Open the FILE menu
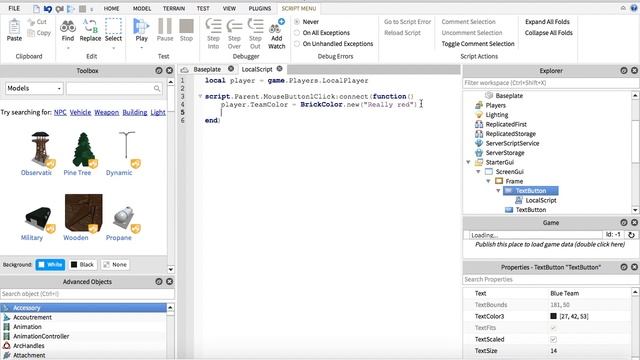Image resolution: width=640 pixels, height=360 pixels. pos(14,8)
